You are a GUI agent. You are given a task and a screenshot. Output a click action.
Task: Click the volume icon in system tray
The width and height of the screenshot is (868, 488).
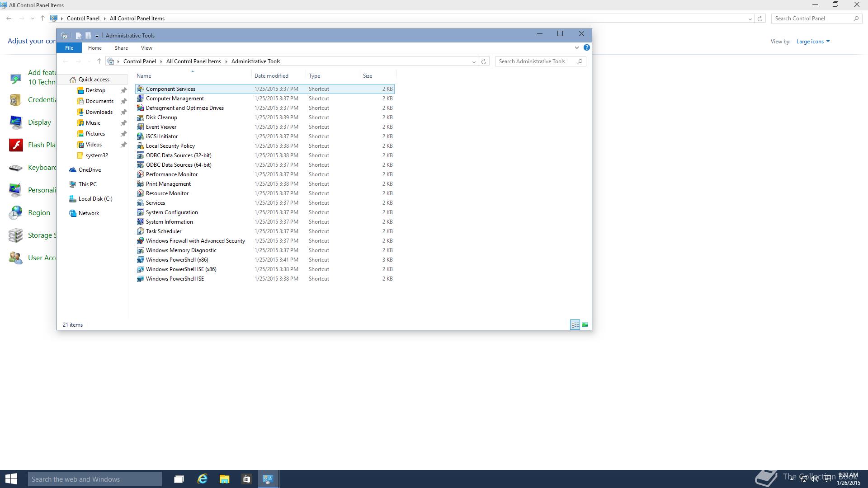point(815,479)
